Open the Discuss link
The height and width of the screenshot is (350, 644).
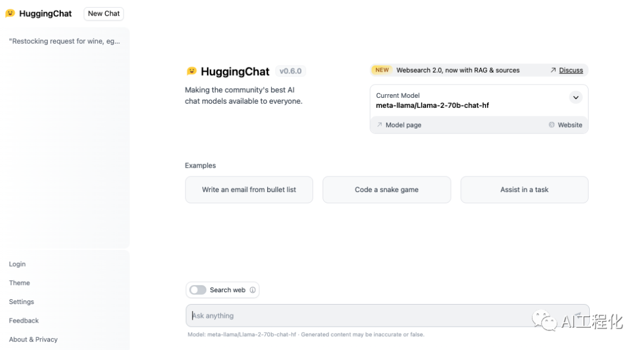571,70
